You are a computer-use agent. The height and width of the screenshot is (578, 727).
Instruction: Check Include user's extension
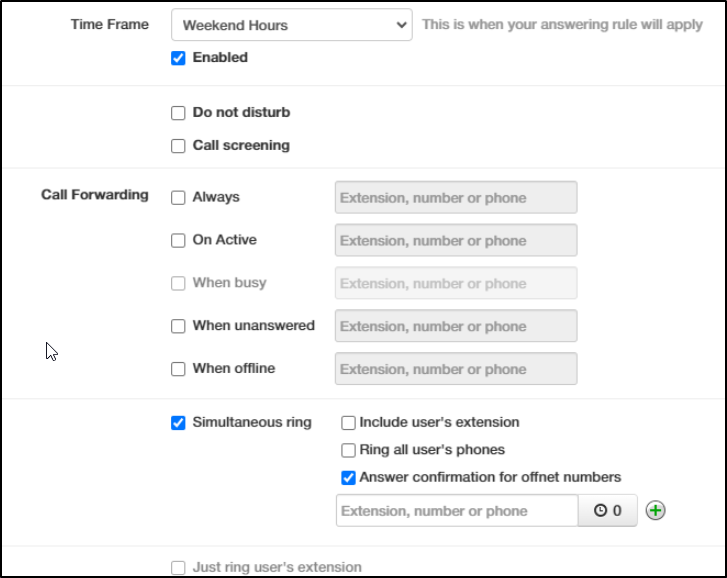point(349,423)
